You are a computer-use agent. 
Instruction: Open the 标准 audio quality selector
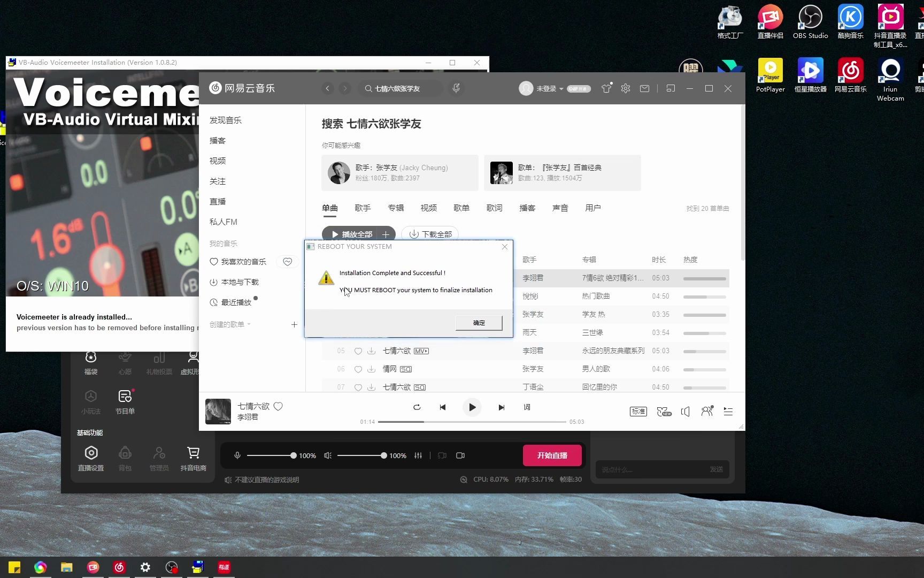[x=638, y=412]
